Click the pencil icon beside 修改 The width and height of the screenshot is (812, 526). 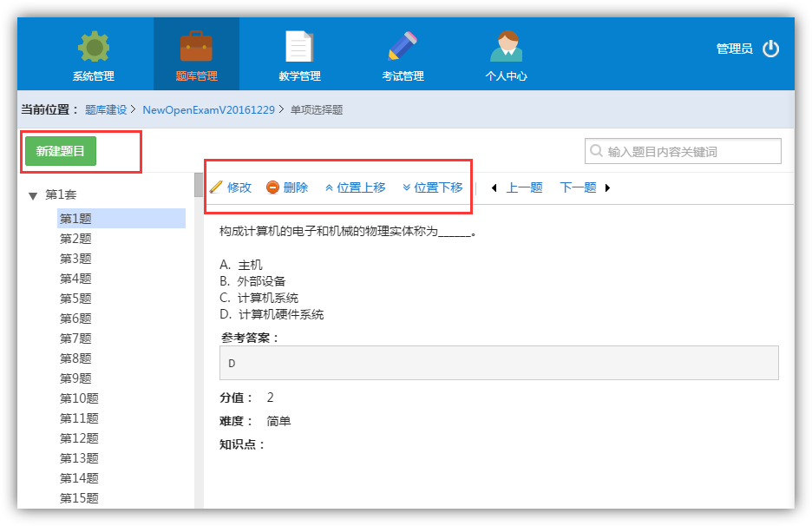click(216, 187)
